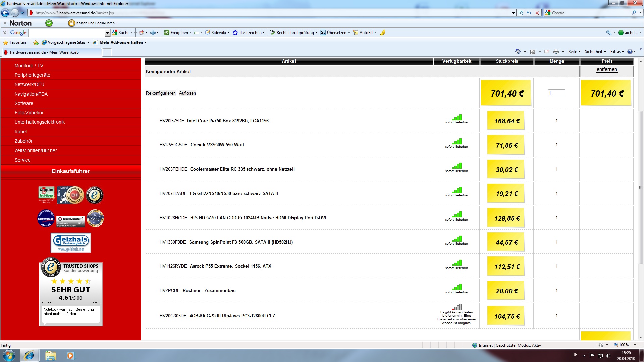Click the RSS feeds icon

[533, 52]
